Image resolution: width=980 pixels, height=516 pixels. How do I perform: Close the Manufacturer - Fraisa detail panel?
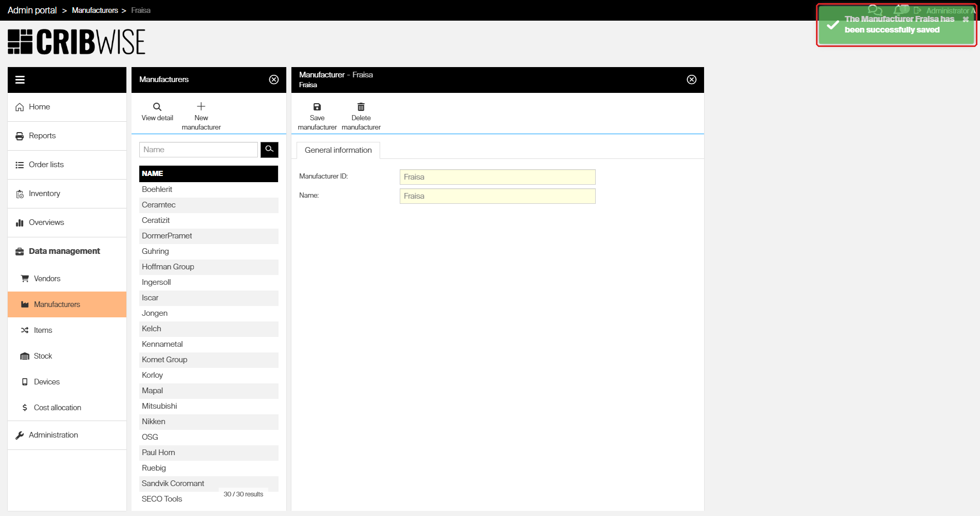tap(692, 79)
